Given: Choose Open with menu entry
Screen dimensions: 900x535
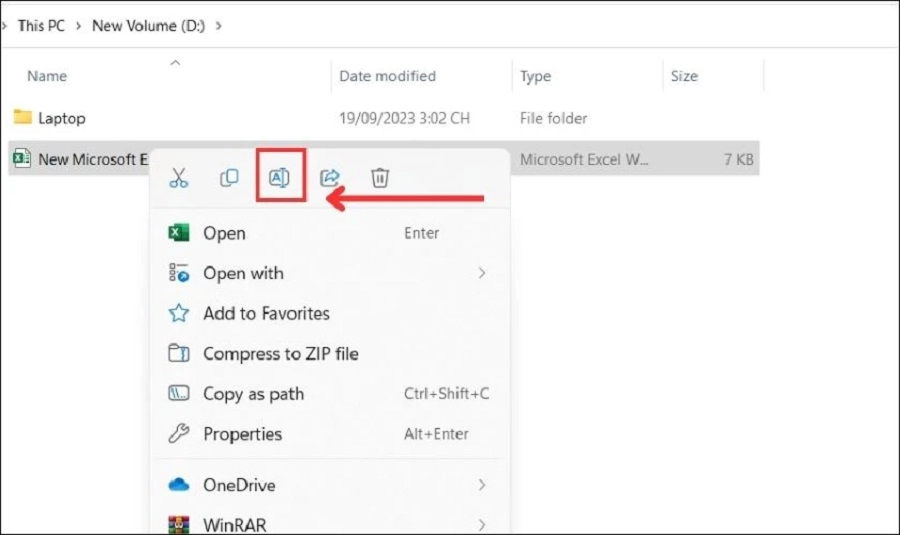Looking at the screenshot, I should (329, 273).
